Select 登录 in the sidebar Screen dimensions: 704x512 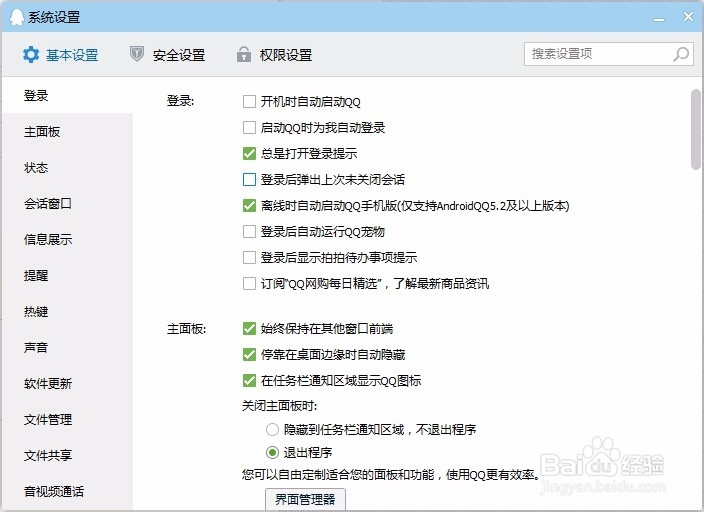tap(67, 95)
